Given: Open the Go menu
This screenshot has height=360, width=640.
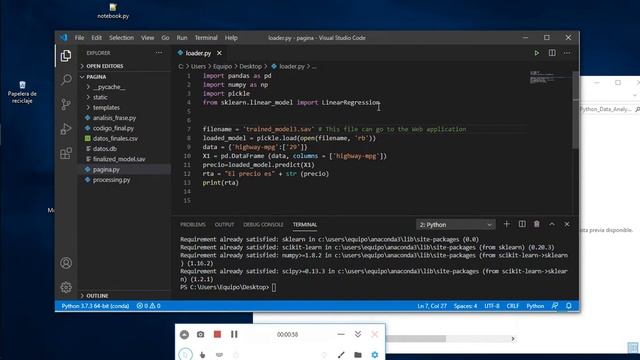Looking at the screenshot, I should (x=165, y=38).
